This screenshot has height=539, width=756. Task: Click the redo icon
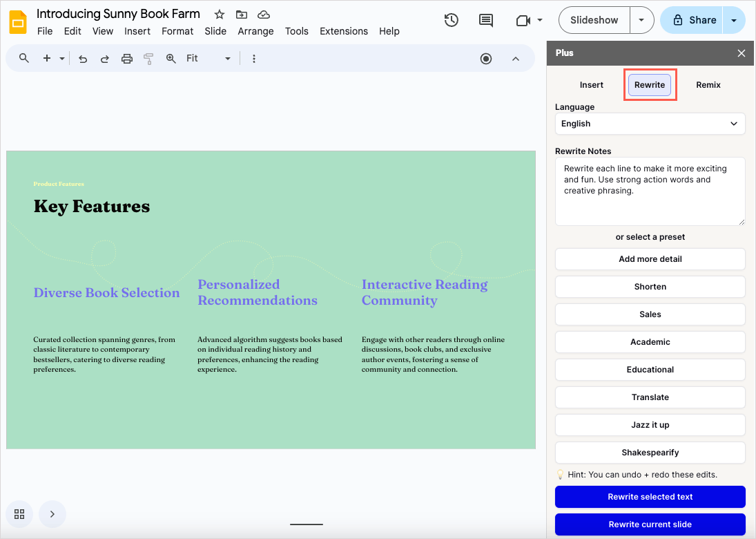[105, 59]
